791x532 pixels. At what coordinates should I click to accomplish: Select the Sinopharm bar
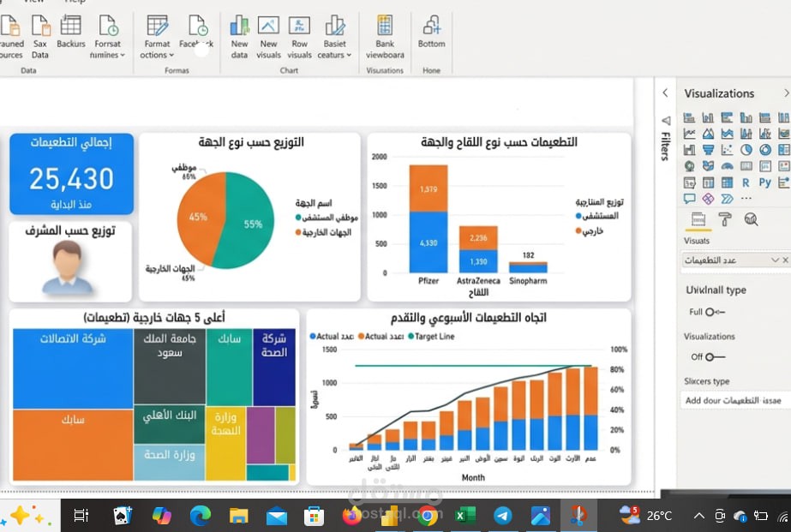528,267
